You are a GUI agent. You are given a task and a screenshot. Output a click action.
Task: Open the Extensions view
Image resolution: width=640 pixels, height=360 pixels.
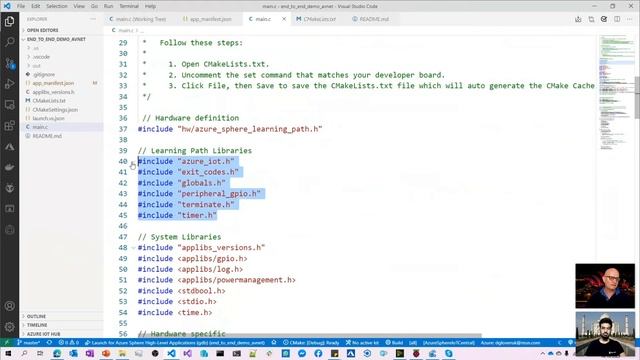click(9, 126)
